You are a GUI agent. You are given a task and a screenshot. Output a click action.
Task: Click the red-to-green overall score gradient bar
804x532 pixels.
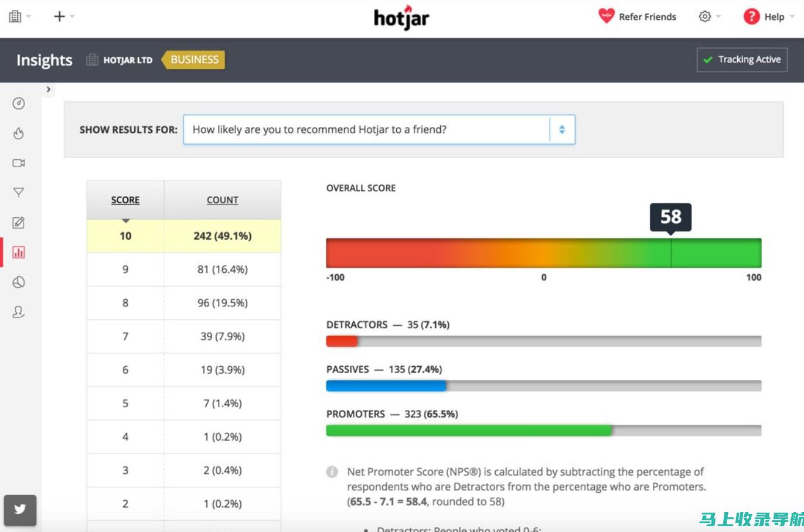[x=544, y=253]
